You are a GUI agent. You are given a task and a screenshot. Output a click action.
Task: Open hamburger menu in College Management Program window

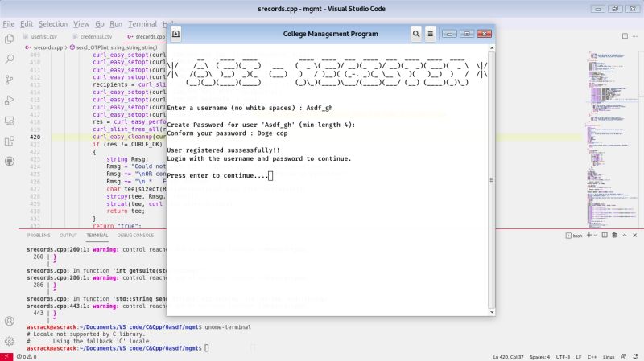[430, 34]
